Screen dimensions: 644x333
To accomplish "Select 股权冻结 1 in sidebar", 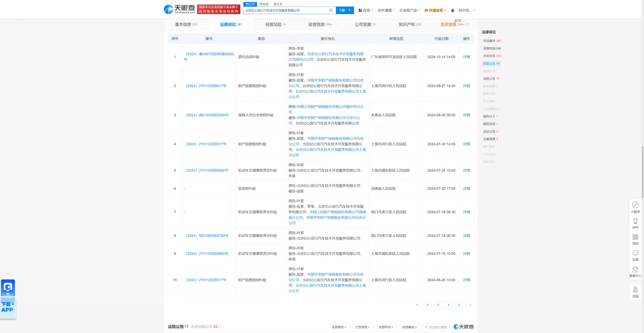I will [x=490, y=124].
